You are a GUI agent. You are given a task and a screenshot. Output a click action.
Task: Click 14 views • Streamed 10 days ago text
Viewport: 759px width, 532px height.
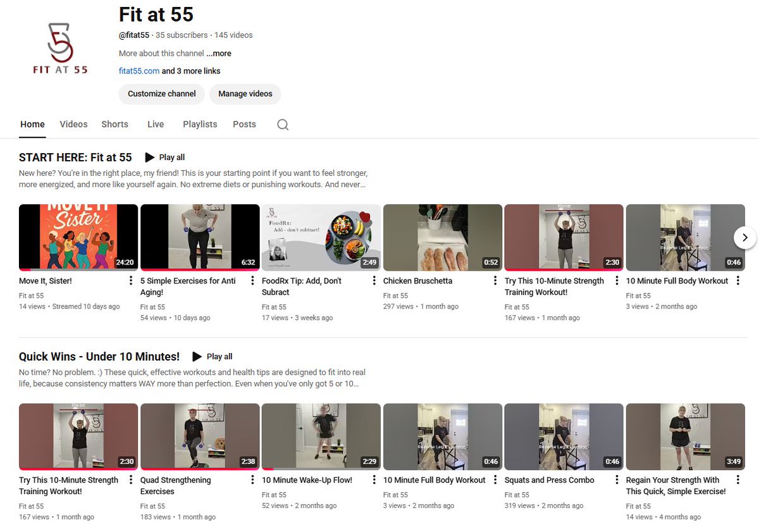(x=70, y=307)
